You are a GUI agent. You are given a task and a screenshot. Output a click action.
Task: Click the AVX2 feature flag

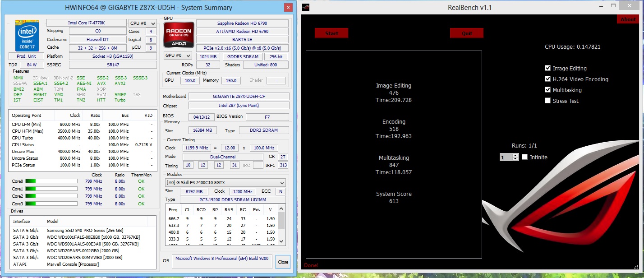(120, 83)
